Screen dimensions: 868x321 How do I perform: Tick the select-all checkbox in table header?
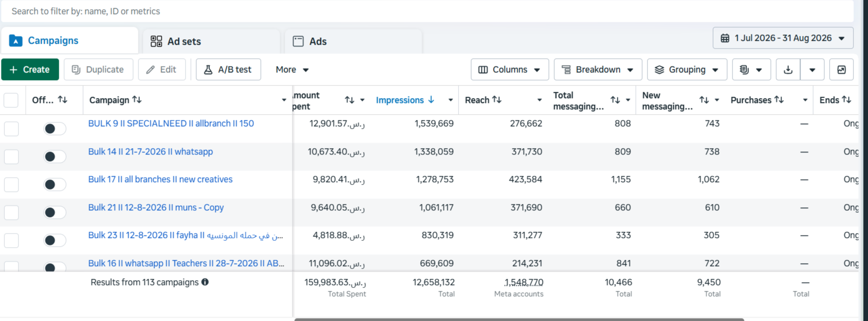pos(11,100)
